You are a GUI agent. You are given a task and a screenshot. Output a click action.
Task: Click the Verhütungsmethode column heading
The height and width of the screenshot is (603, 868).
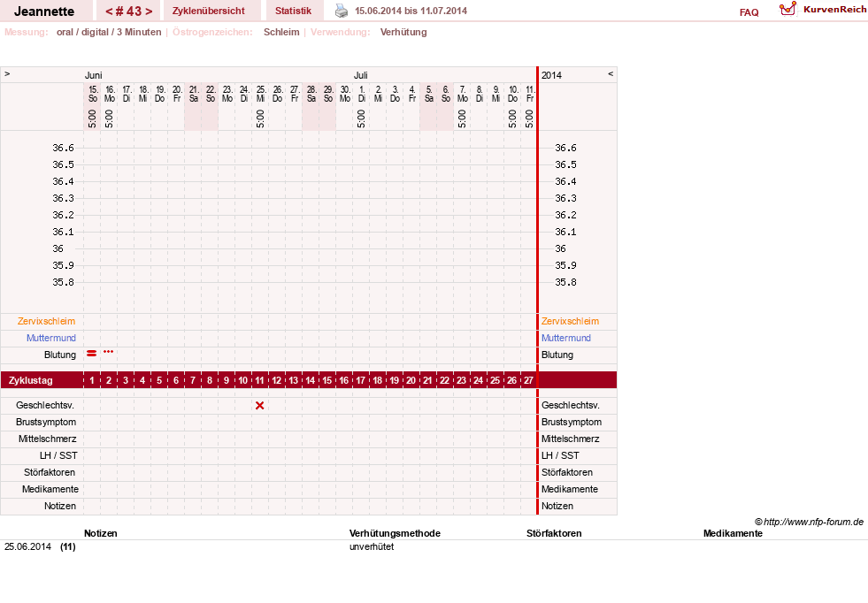395,533
